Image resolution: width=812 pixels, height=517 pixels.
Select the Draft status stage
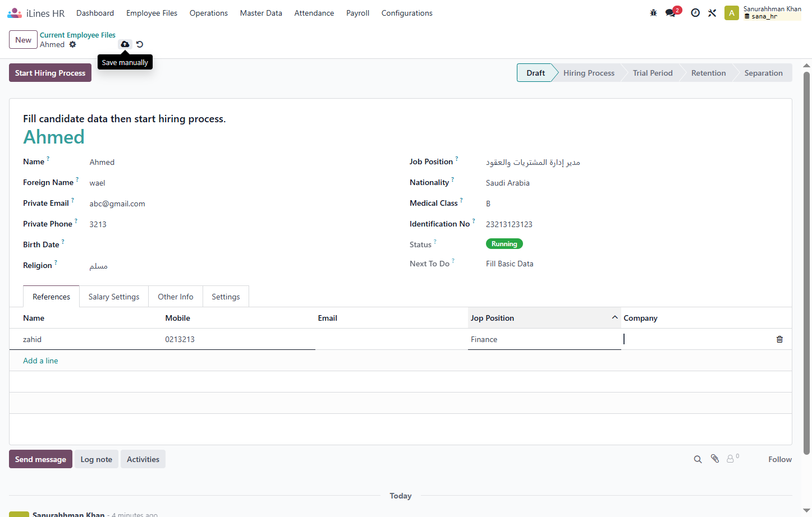535,73
